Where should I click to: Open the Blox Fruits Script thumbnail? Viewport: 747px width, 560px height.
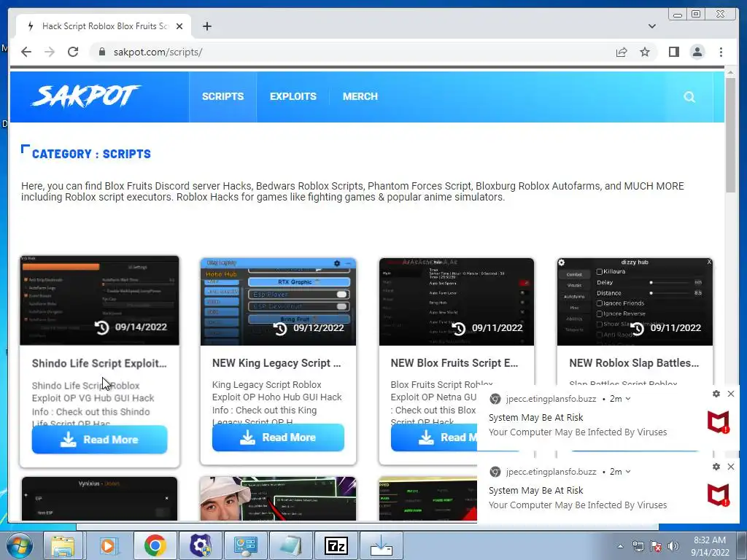(457, 302)
